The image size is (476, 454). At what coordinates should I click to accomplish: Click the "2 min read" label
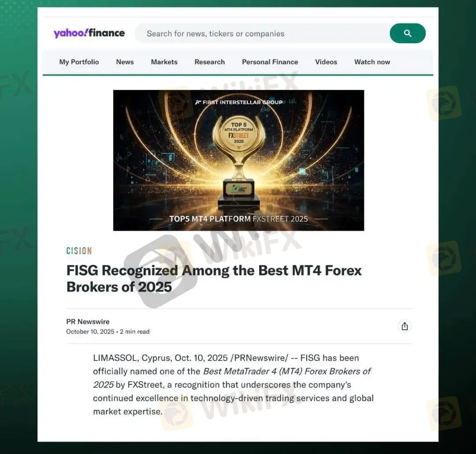(x=135, y=331)
